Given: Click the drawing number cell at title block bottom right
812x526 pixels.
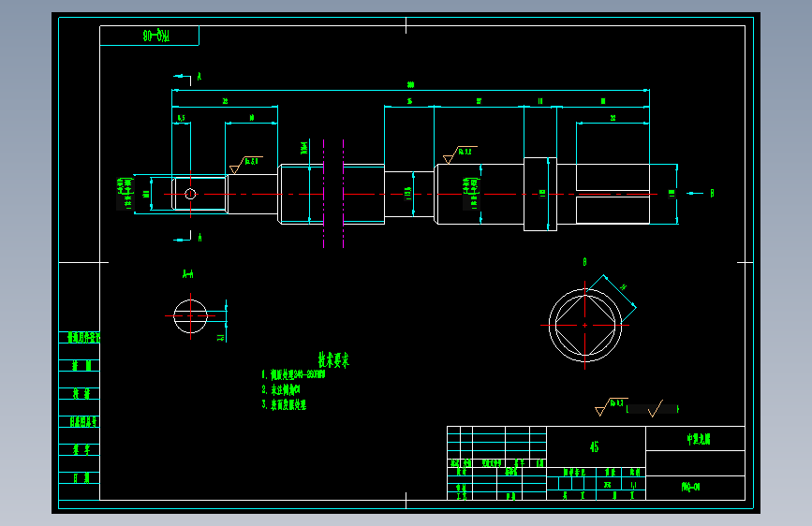Looking at the screenshot, I should (695, 488).
